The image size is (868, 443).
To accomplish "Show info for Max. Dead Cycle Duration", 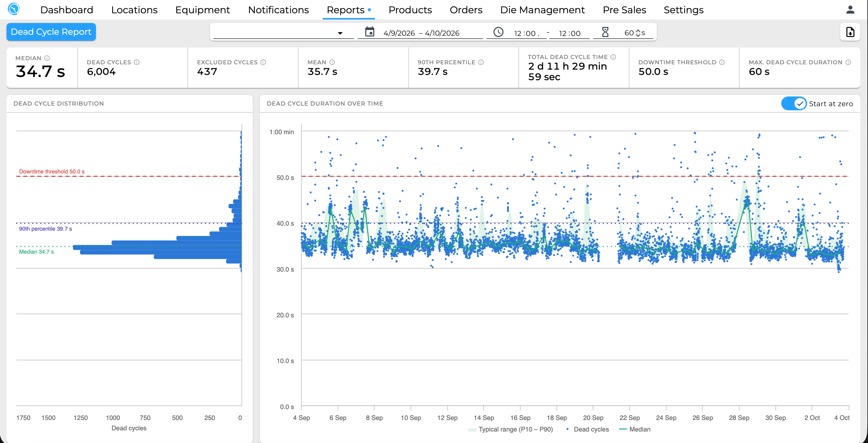I will [849, 62].
